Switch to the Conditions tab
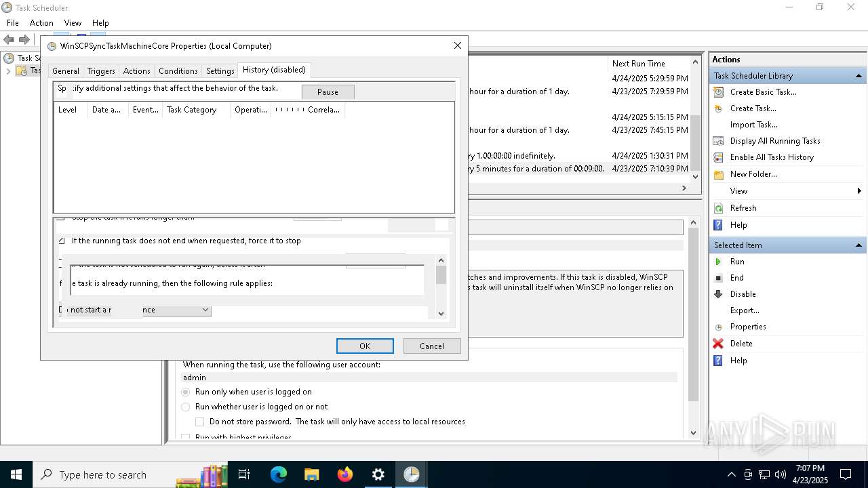 click(178, 71)
